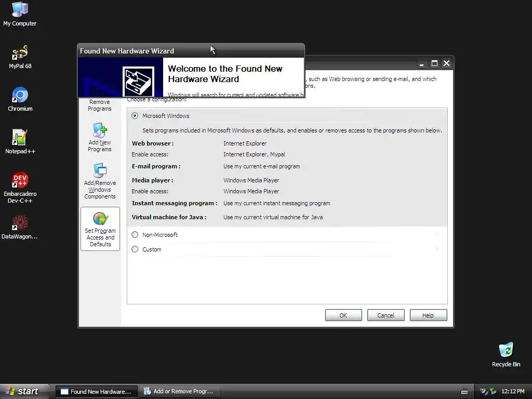Click the 'E-mail program :' label
This screenshot has height=399, width=532.
pos(156,166)
